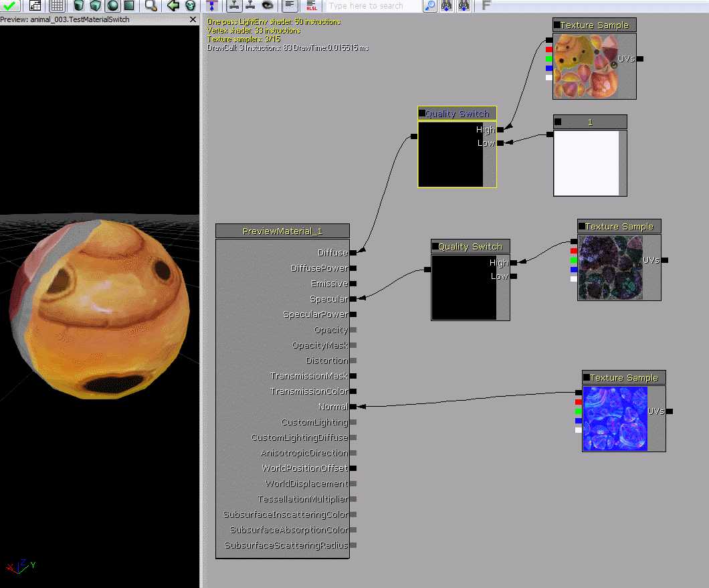Viewport: 709px width, 588px height.
Task: Click the top Texture Sample red channel pin
Action: tap(549, 50)
